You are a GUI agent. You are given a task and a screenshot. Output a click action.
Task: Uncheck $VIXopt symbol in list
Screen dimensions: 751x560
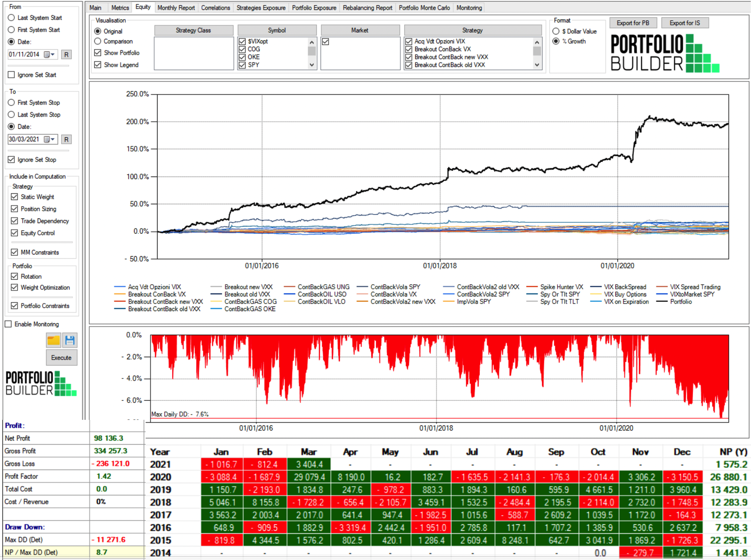click(x=242, y=41)
